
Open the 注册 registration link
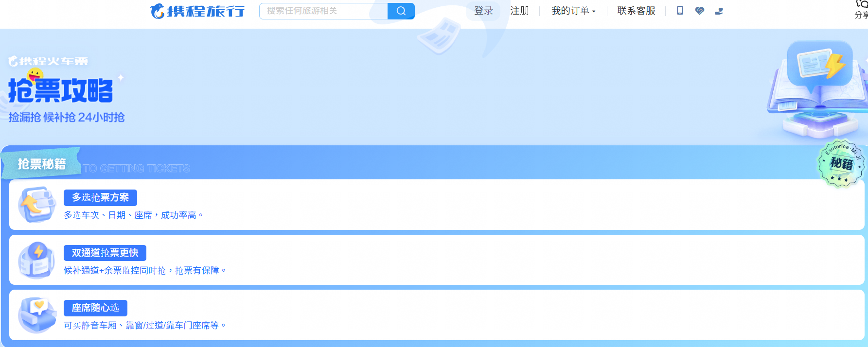(519, 11)
